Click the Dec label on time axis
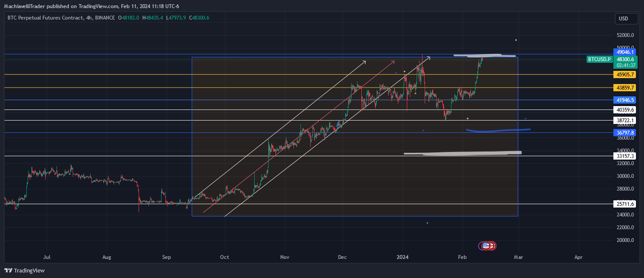This screenshot has width=644, height=278. tap(343, 257)
